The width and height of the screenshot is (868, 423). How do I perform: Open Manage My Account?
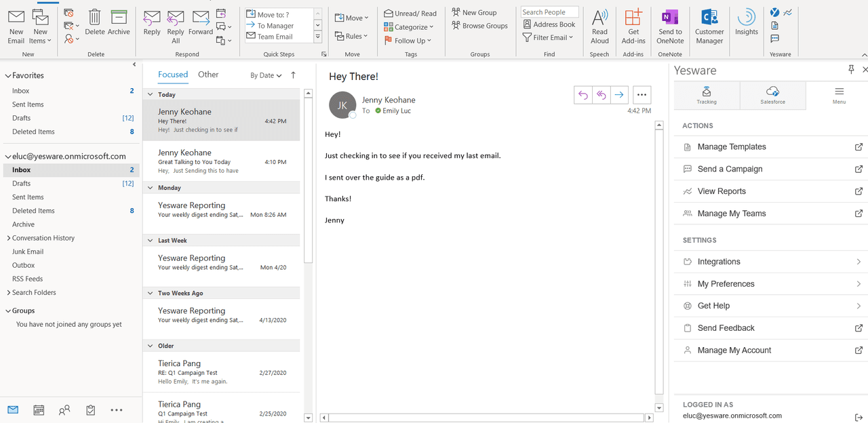771,350
